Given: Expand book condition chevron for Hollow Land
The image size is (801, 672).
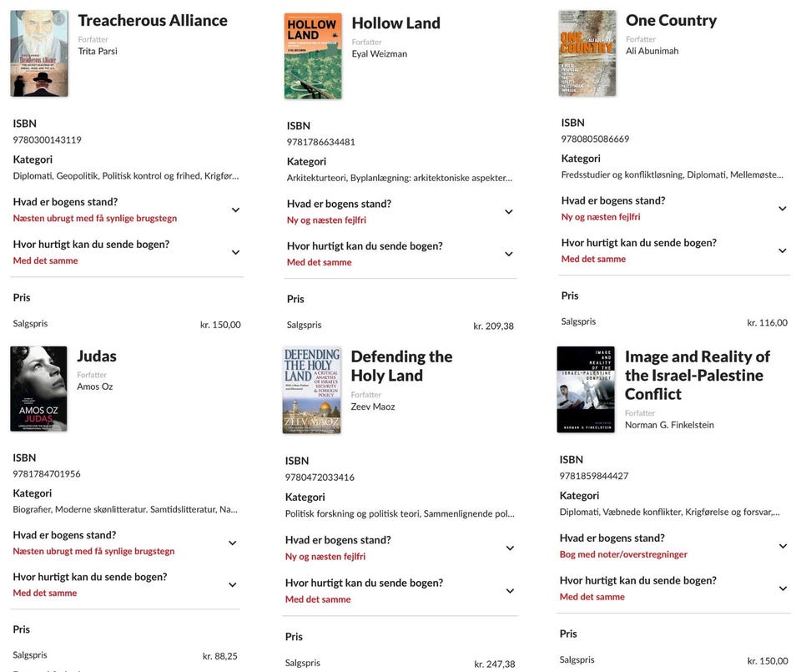Looking at the screenshot, I should click(509, 212).
